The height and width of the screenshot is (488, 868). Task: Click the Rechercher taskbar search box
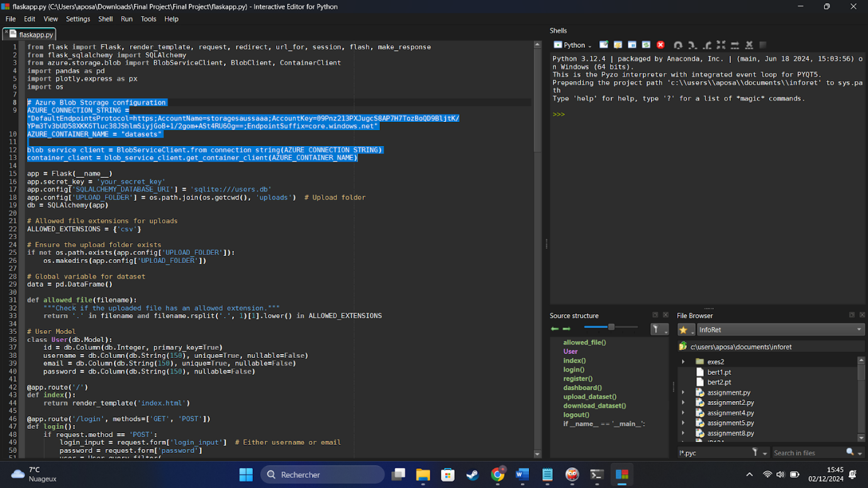click(323, 475)
